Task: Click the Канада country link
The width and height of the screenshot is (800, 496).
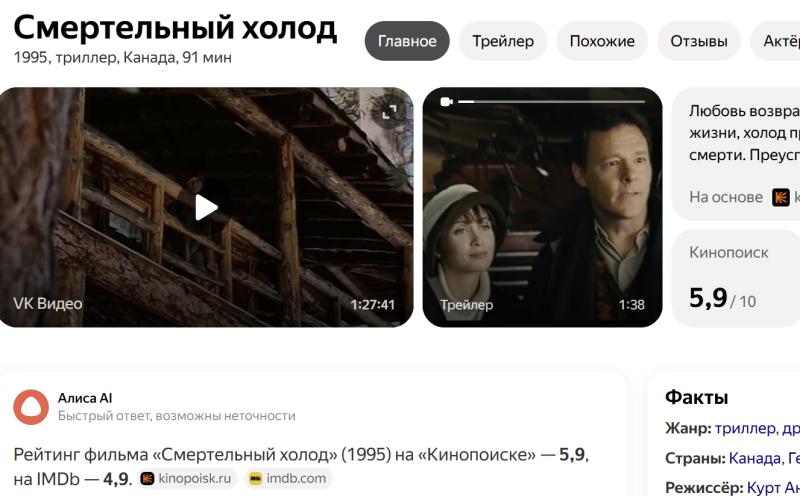Action: [x=755, y=458]
